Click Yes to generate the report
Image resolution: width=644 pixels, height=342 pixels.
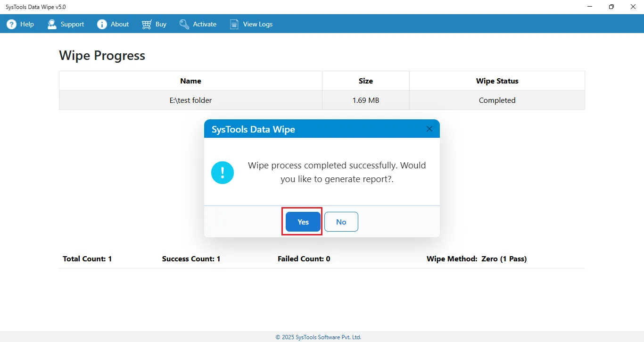pyautogui.click(x=303, y=222)
